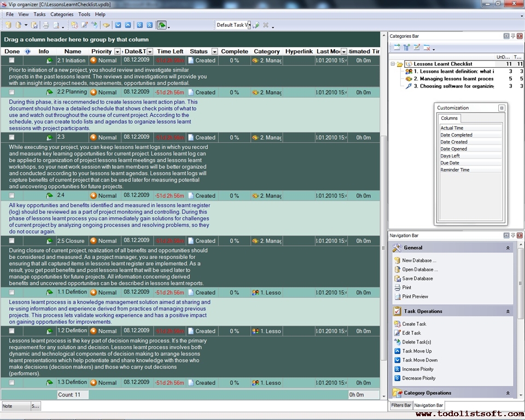The width and height of the screenshot is (525, 420).
Task: Click the Print Preview link in Navigation Bar
Action: point(415,297)
